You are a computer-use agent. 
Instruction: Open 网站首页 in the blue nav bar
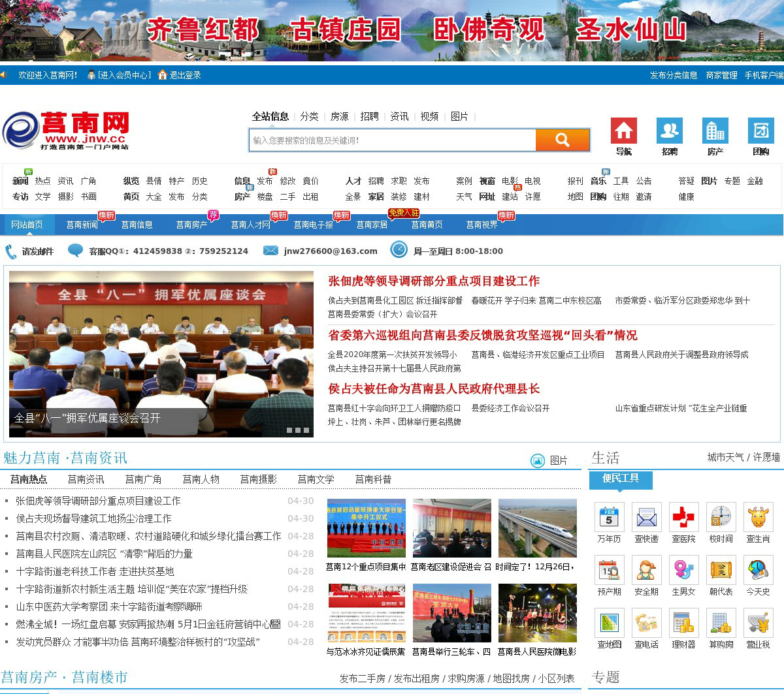click(27, 225)
